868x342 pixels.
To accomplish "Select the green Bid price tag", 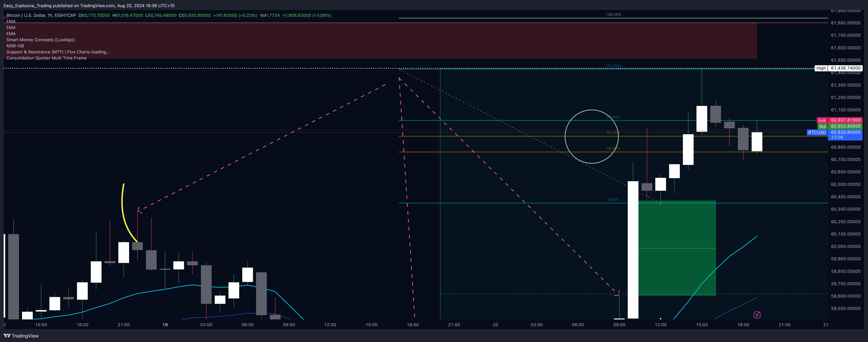I will [x=822, y=127].
